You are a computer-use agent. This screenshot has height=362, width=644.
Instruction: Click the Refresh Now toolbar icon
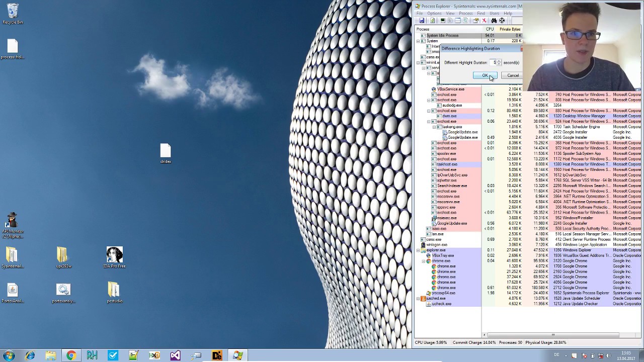432,21
